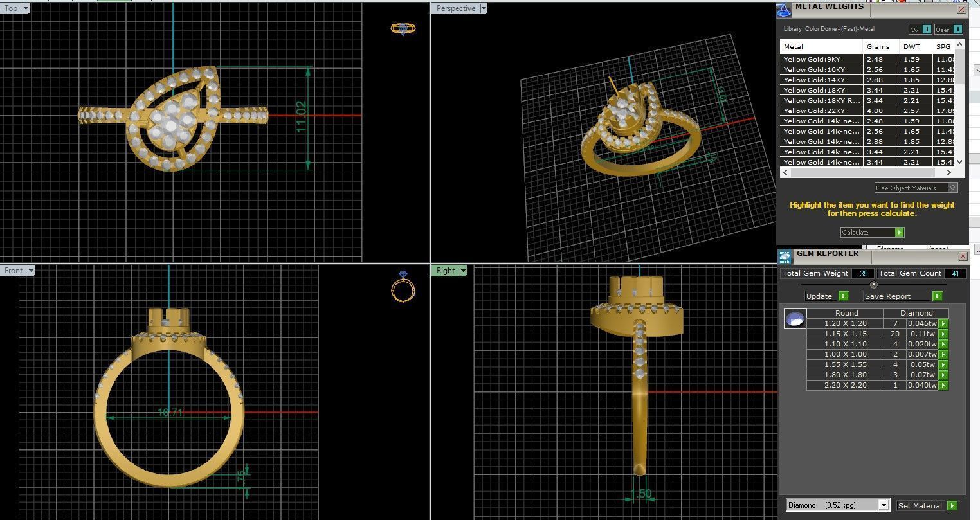Toggle the User library switch
980x520 pixels.
tap(957, 30)
